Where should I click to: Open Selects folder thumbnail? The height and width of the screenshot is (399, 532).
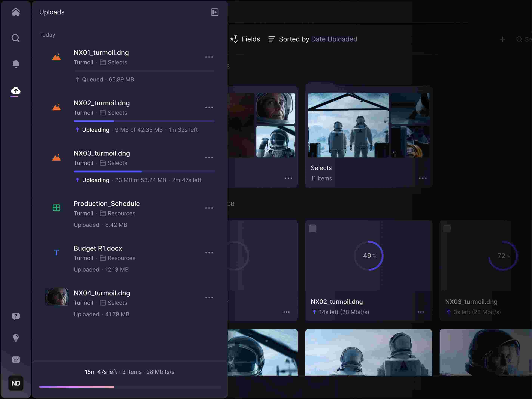(368, 125)
